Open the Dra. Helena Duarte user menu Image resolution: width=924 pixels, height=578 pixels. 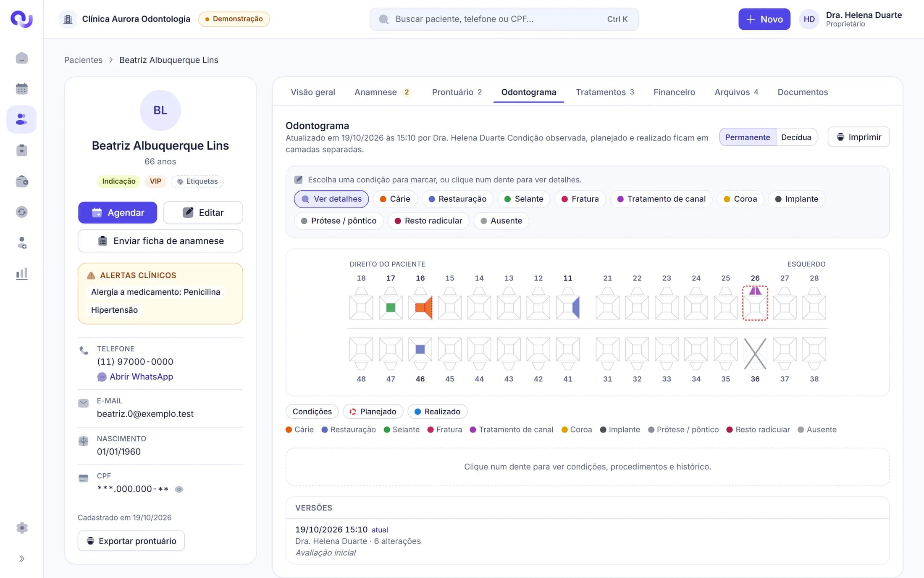tap(851, 19)
